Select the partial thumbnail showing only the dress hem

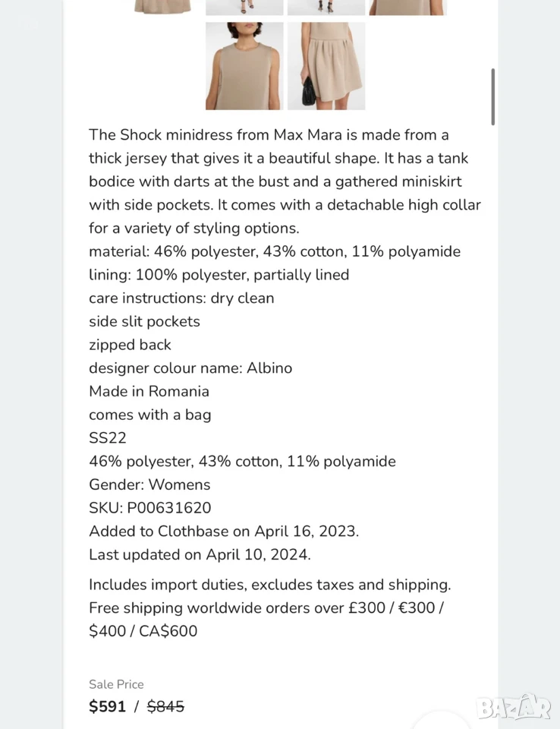click(162, 7)
